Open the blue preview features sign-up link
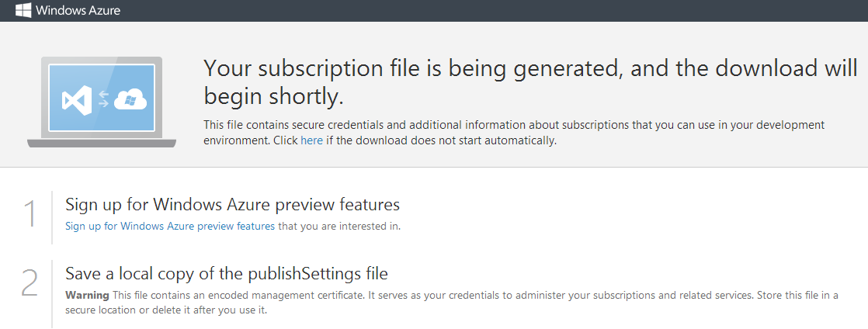 [169, 227]
